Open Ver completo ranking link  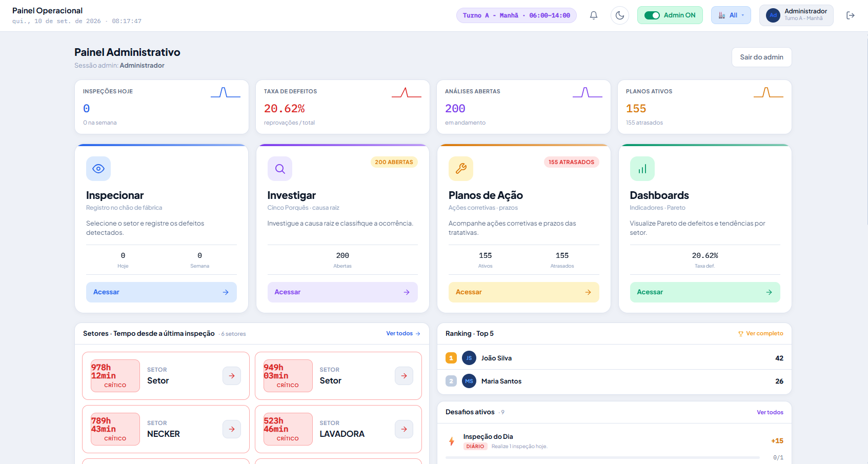coord(761,334)
